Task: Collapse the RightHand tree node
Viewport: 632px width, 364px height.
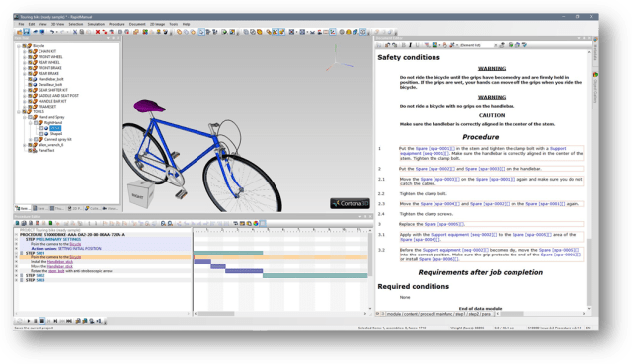Action: point(31,122)
